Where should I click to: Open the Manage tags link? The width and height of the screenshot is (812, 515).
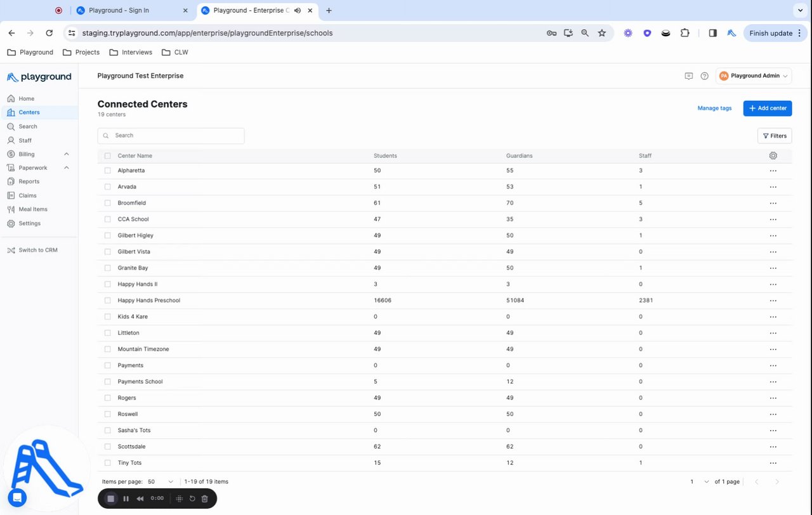click(x=714, y=108)
